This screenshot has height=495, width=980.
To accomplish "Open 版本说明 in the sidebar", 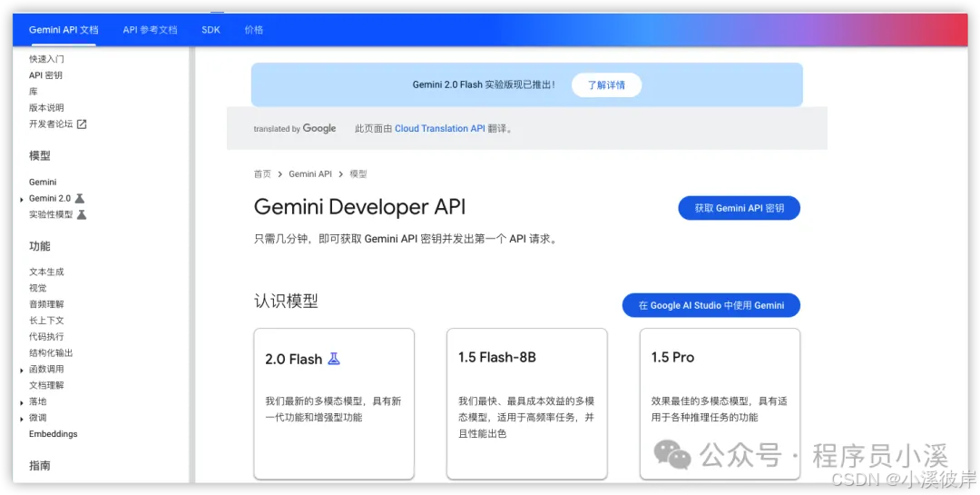I will [x=46, y=108].
